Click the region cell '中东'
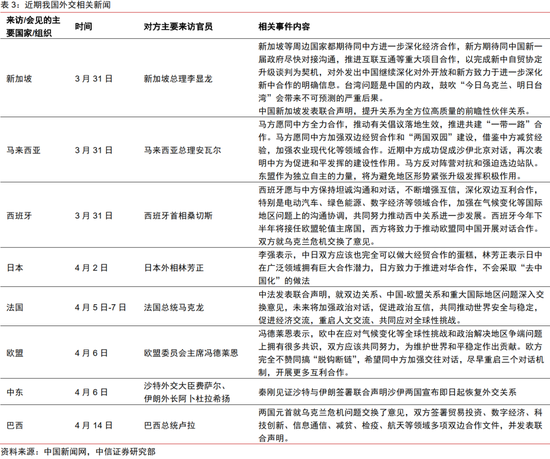This screenshot has height=459, width=550. (15, 392)
